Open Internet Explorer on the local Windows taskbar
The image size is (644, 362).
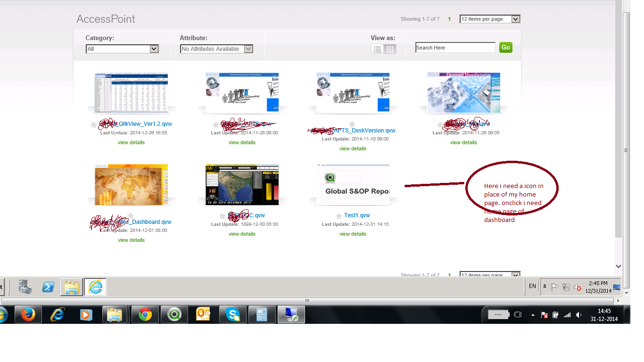point(58,314)
